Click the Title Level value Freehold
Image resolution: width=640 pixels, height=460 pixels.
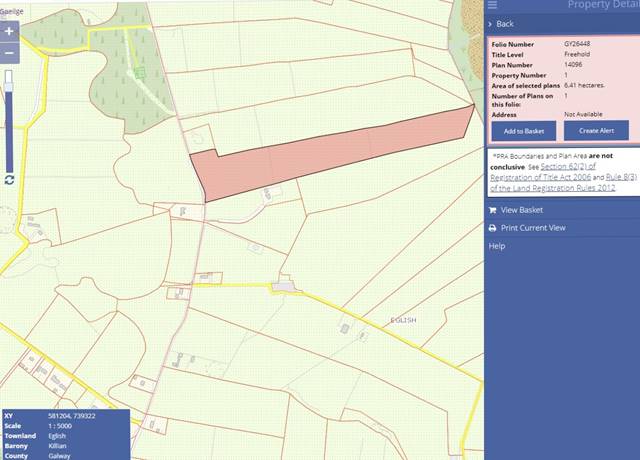click(577, 54)
